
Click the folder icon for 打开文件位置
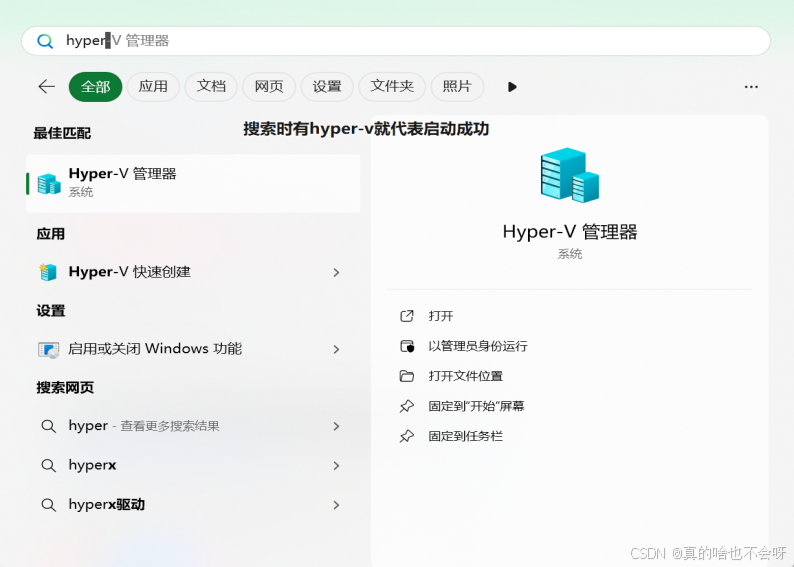[407, 376]
